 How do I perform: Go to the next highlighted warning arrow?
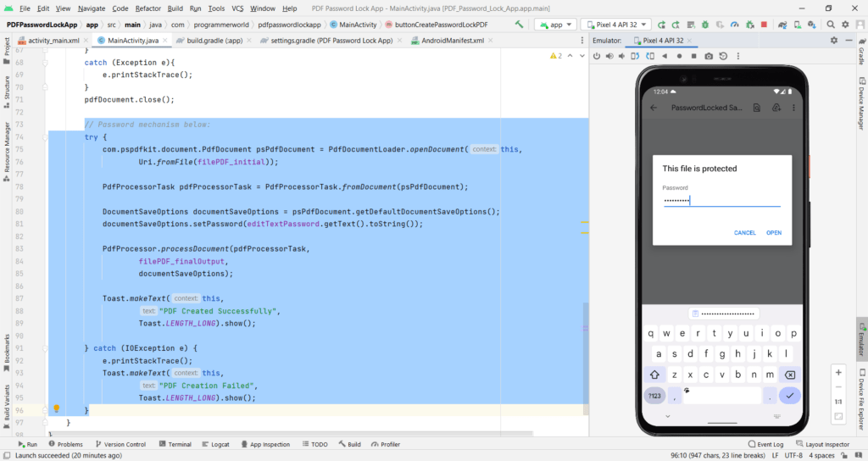click(581, 56)
